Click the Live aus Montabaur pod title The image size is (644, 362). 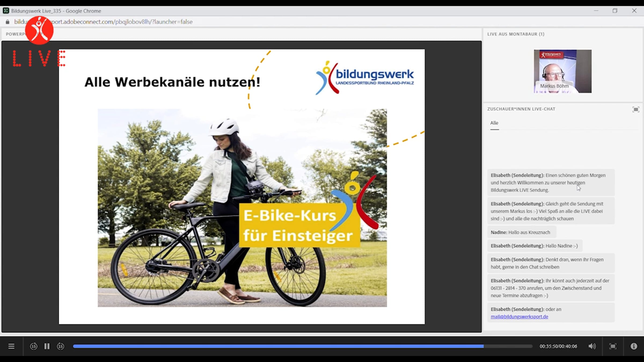(515, 34)
